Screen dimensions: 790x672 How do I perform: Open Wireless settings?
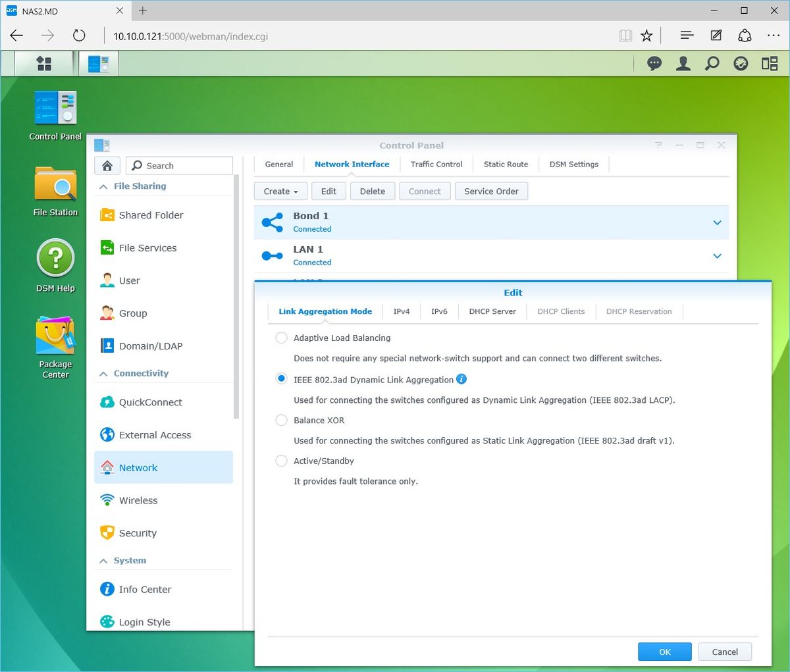163,501
